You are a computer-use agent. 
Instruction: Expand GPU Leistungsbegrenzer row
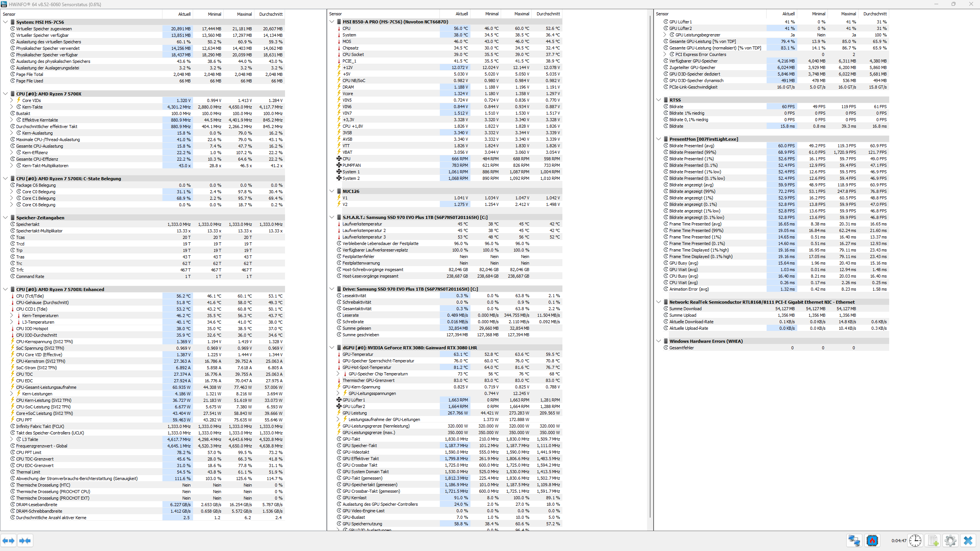pos(665,35)
